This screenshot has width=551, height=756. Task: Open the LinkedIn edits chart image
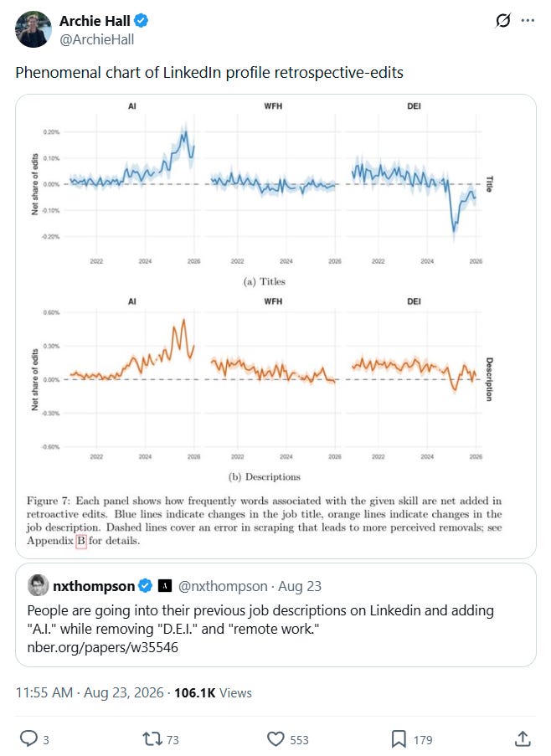pos(275,327)
